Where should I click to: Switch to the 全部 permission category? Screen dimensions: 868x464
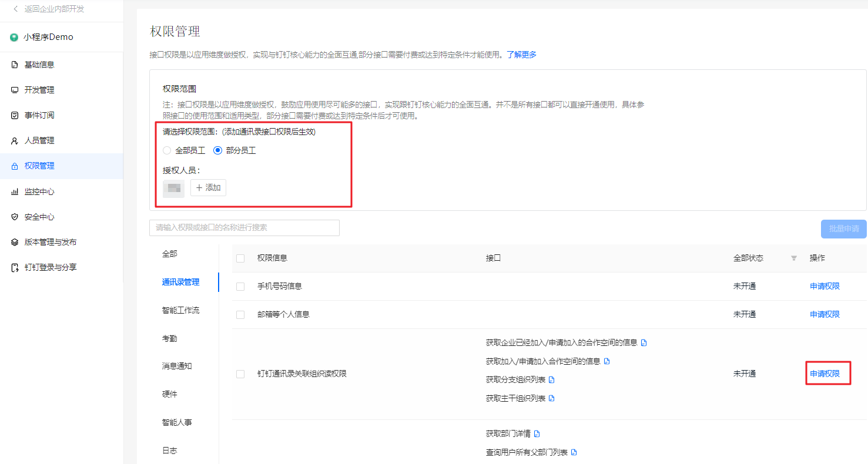coord(170,254)
